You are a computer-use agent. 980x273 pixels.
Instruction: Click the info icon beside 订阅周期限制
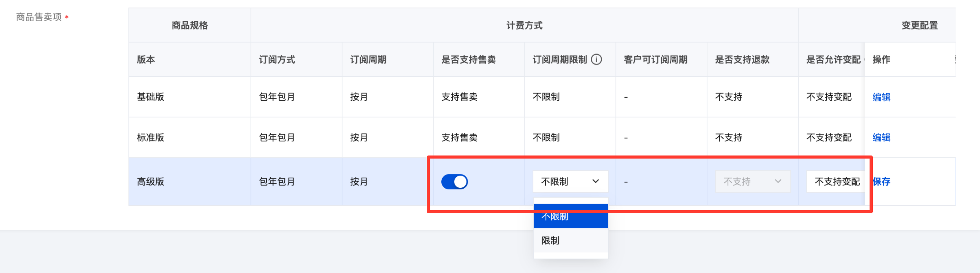(596, 59)
